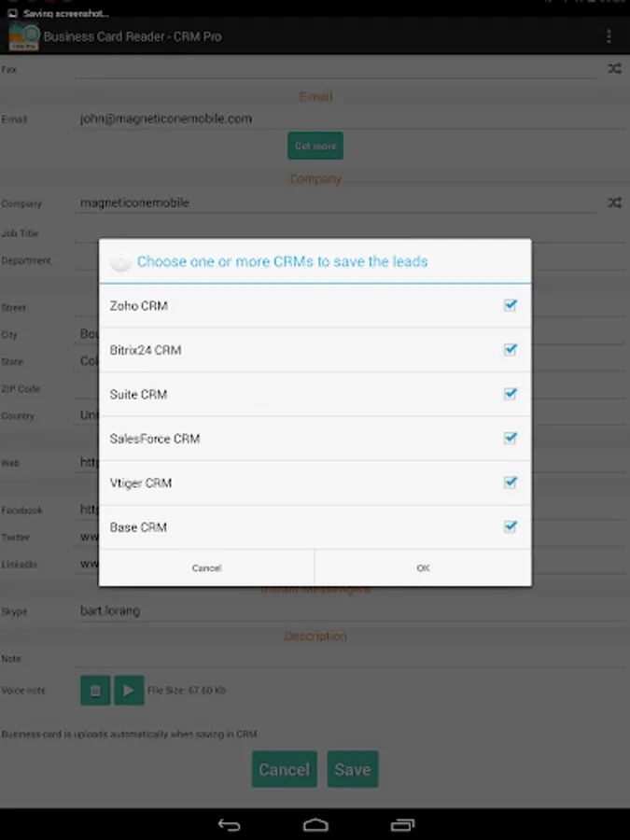Screen dimensions: 630x840
Task: Tap the E-mail section heading
Action: pos(315,97)
